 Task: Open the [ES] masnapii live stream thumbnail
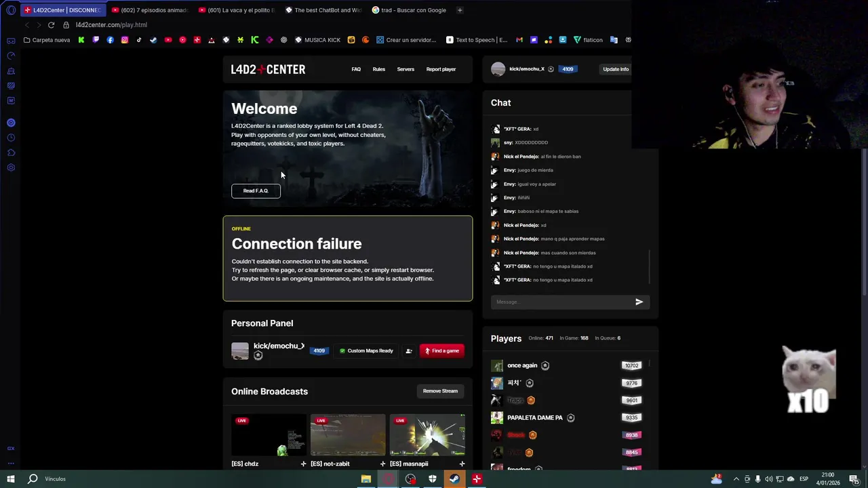click(x=427, y=435)
